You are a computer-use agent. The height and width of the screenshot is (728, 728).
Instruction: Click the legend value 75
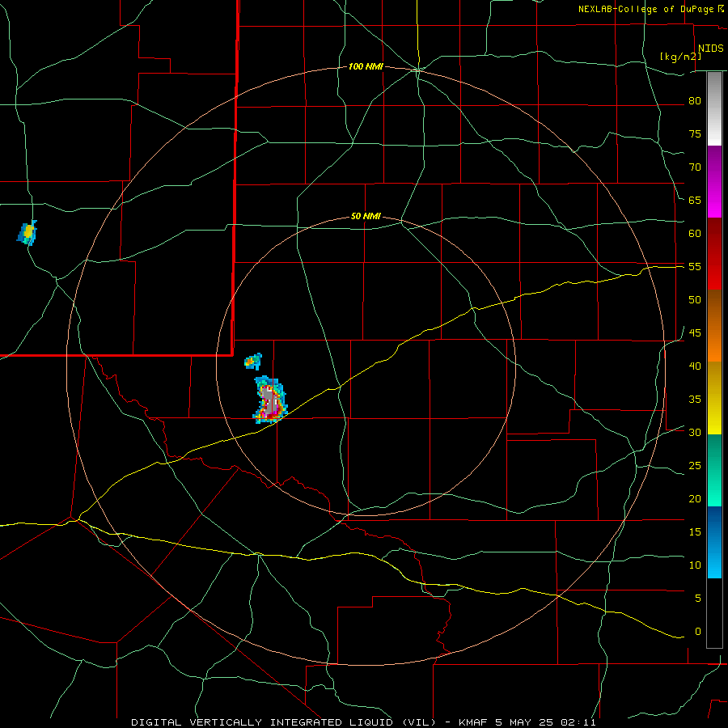(x=695, y=133)
